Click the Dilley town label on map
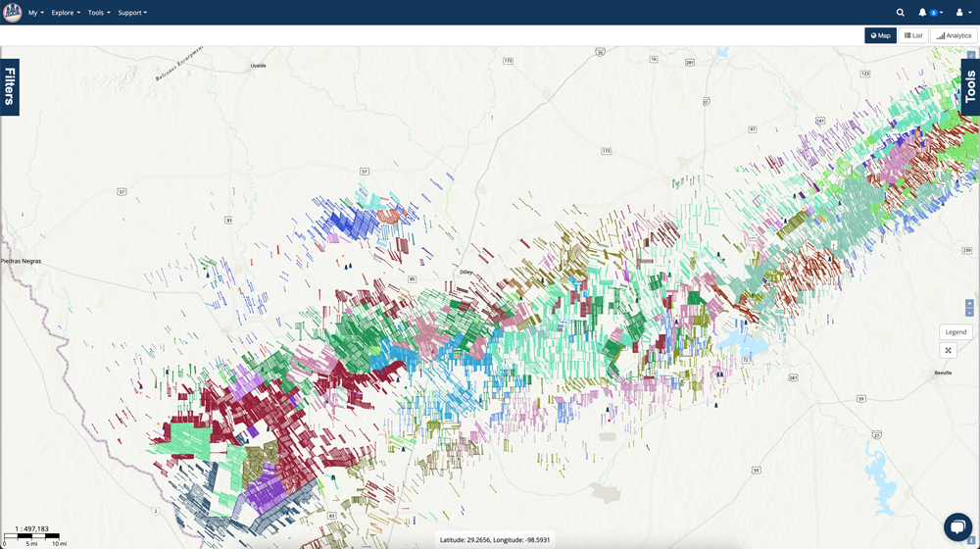 [x=466, y=272]
